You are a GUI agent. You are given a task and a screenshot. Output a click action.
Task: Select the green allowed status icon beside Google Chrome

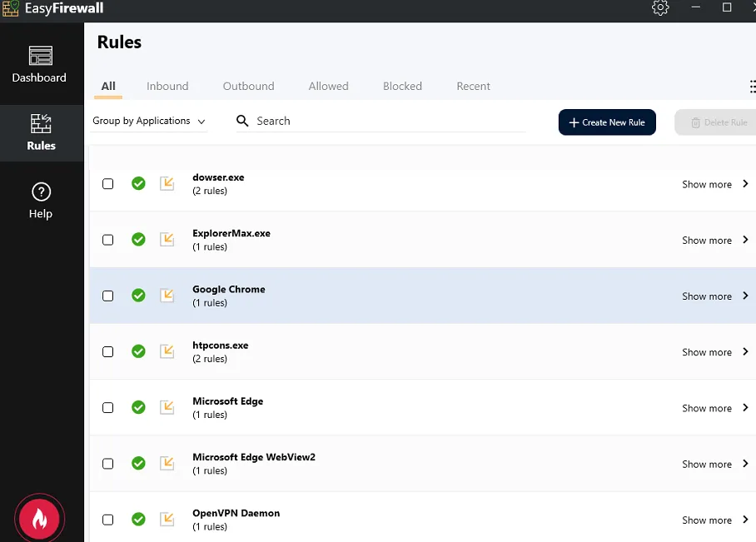(138, 296)
